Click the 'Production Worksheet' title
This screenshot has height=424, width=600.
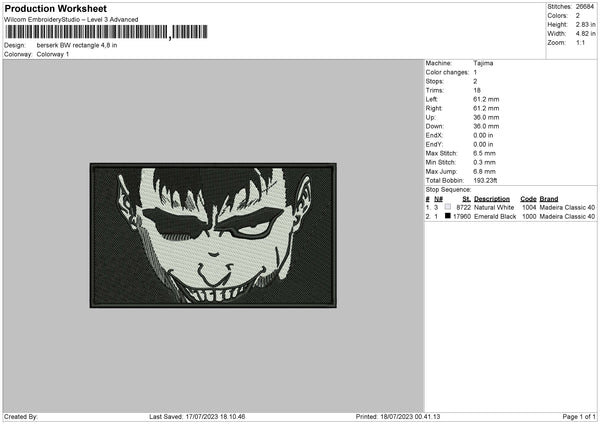pyautogui.click(x=55, y=8)
